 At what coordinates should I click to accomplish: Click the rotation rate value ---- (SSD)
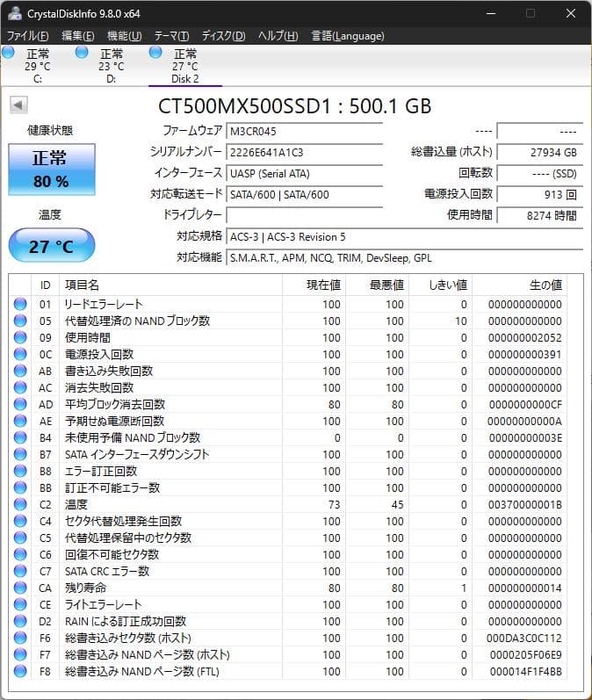(x=540, y=173)
